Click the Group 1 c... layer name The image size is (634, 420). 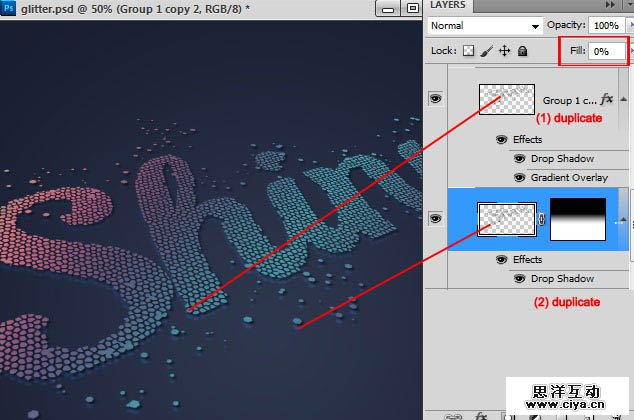[x=569, y=100]
